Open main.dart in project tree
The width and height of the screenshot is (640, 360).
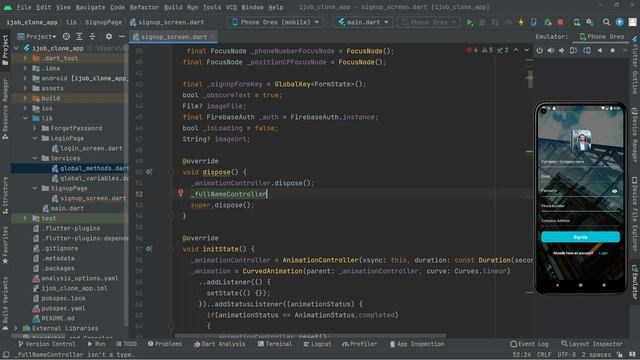[x=63, y=208]
